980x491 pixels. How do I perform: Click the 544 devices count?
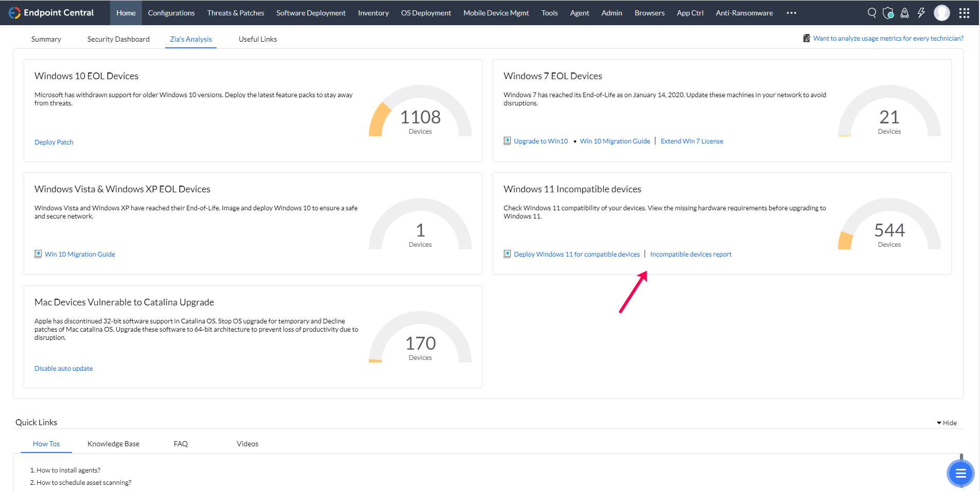click(889, 231)
